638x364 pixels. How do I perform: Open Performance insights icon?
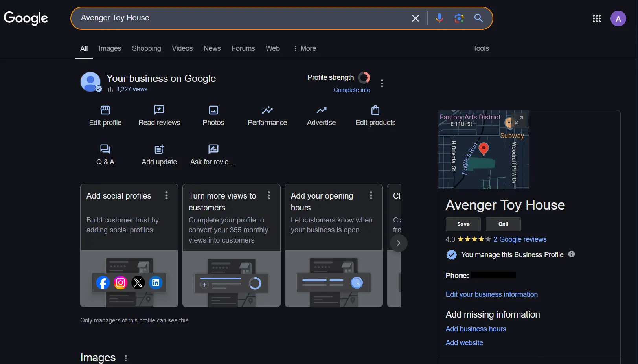click(x=267, y=110)
